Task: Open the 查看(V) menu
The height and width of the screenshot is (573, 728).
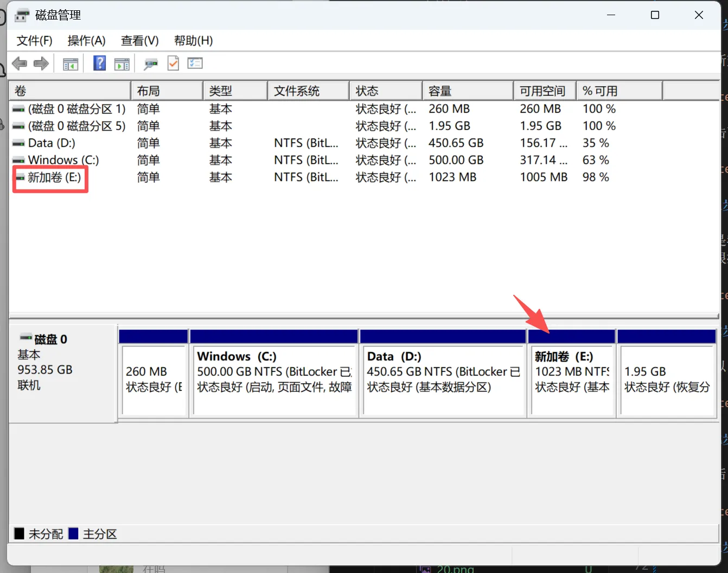Action: pyautogui.click(x=140, y=41)
